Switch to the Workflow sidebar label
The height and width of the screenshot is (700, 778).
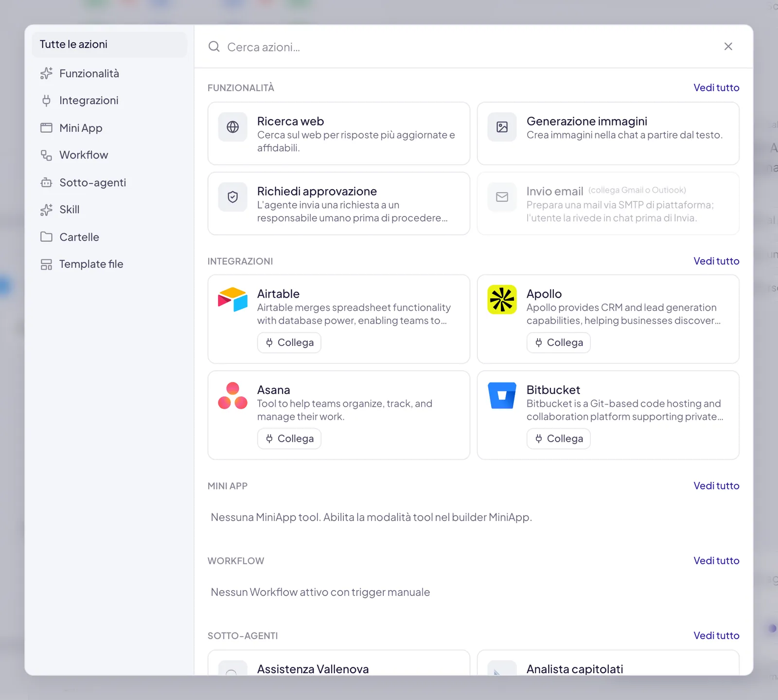pyautogui.click(x=84, y=155)
